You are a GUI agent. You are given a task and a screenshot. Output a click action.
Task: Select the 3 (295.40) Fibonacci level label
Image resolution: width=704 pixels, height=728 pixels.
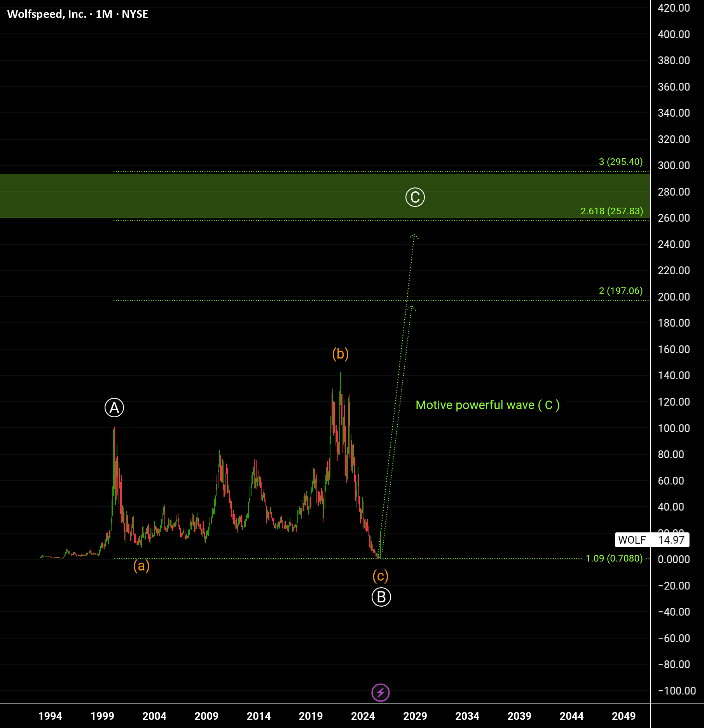tap(621, 162)
